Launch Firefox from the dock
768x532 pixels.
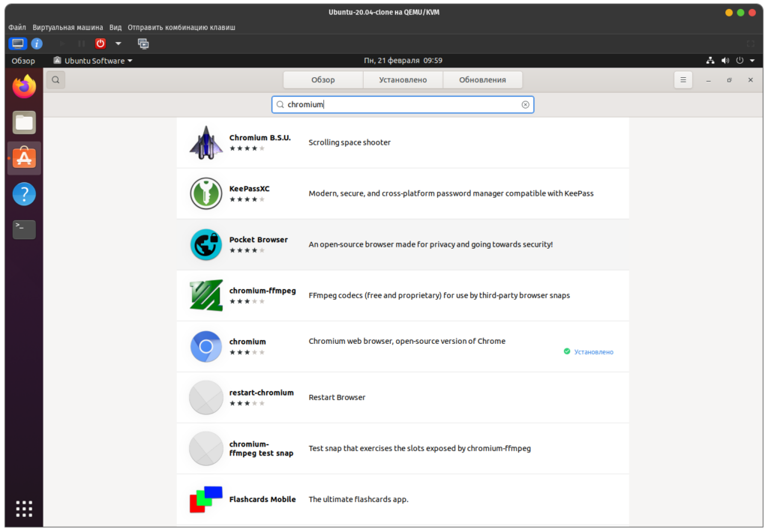pos(24,87)
